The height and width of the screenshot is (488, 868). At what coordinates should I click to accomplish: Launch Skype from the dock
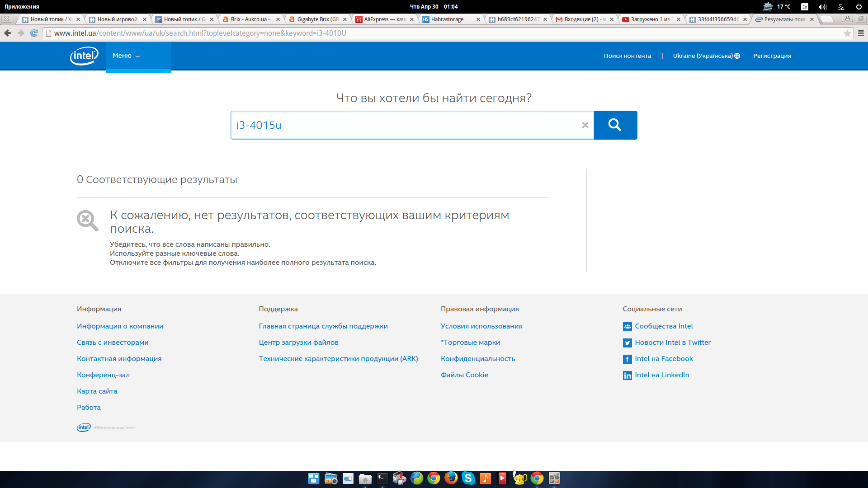(x=468, y=478)
